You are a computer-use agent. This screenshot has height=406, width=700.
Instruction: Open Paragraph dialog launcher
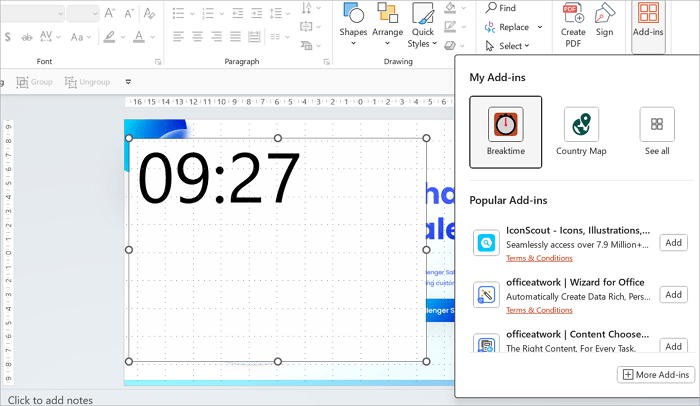coord(326,62)
